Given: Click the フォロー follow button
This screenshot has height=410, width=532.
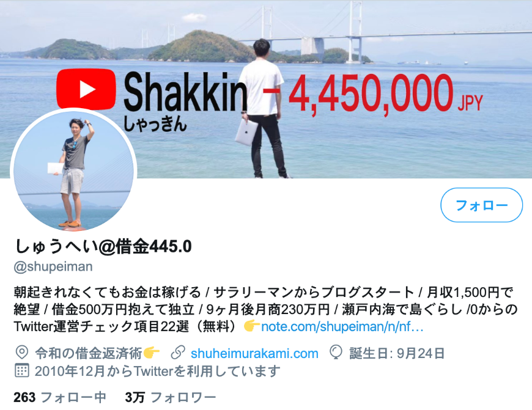Looking at the screenshot, I should [x=481, y=205].
